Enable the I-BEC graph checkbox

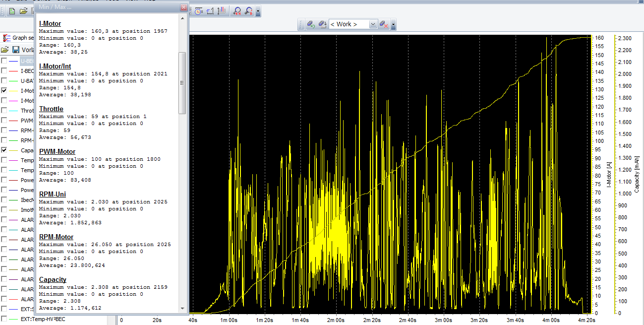4,71
